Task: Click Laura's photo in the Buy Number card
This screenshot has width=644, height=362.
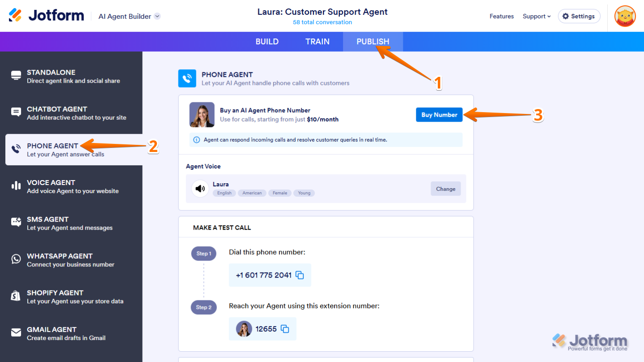Action: pyautogui.click(x=202, y=115)
